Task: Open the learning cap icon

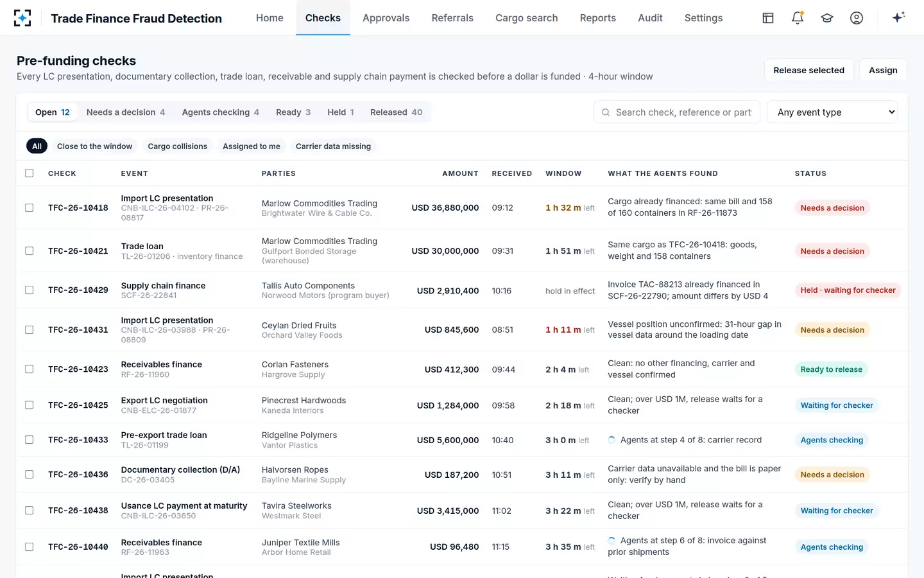Action: point(827,18)
